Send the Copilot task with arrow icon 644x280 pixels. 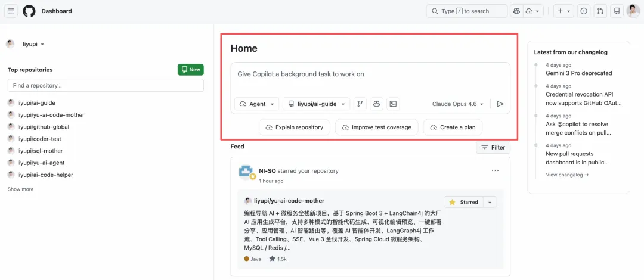tap(500, 104)
